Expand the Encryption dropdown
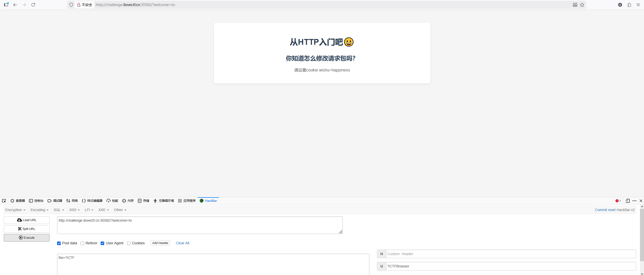The height and width of the screenshot is (275, 644). tap(15, 210)
